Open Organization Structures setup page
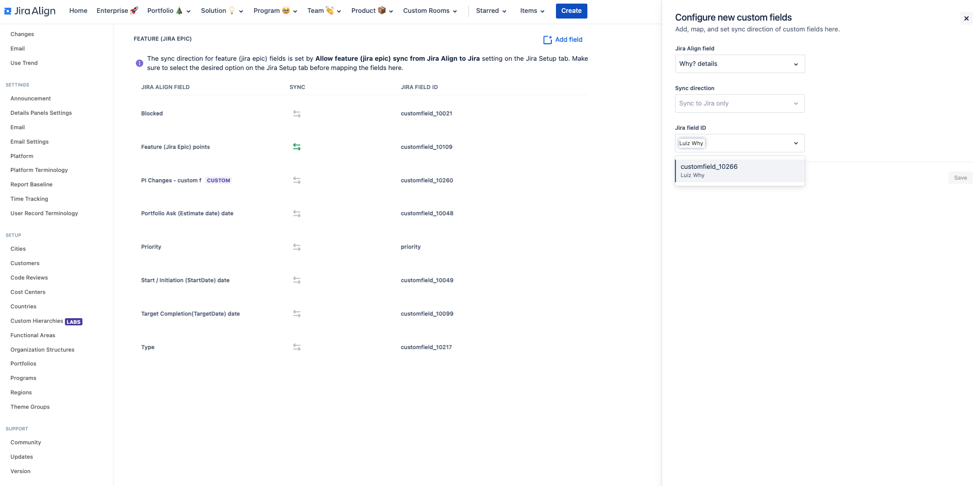The height and width of the screenshot is (486, 980). 42,350
